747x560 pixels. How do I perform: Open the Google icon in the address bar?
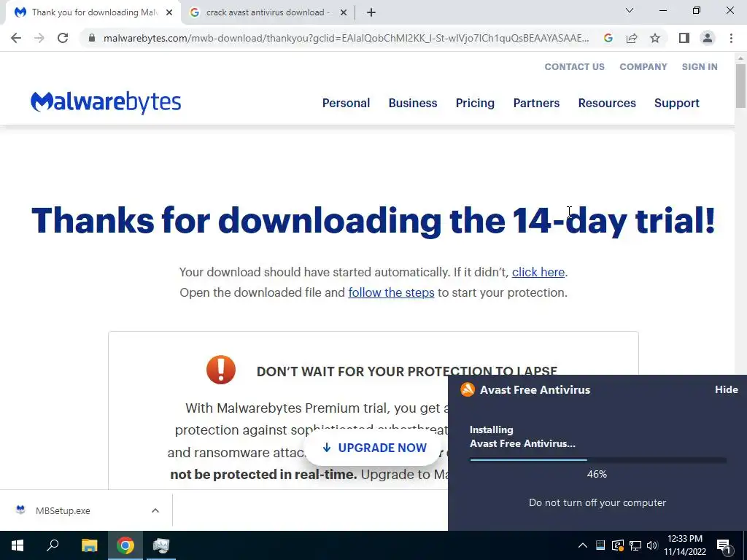coord(608,38)
